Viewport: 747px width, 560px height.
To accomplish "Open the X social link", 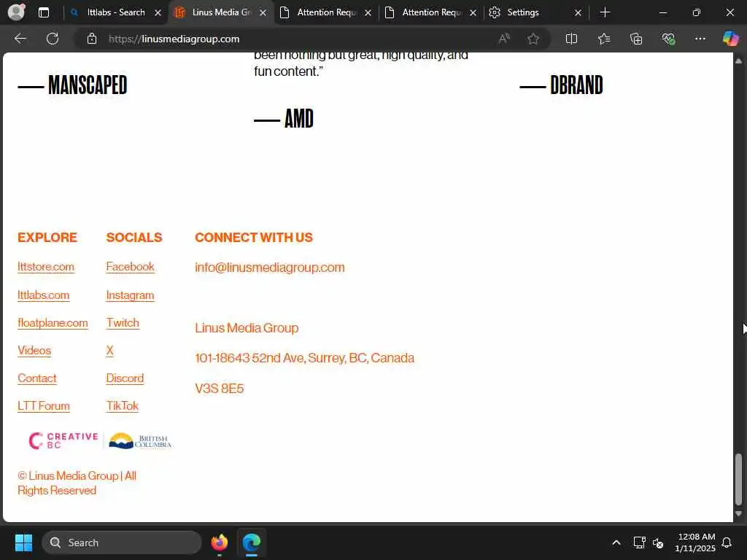I will 109,351.
